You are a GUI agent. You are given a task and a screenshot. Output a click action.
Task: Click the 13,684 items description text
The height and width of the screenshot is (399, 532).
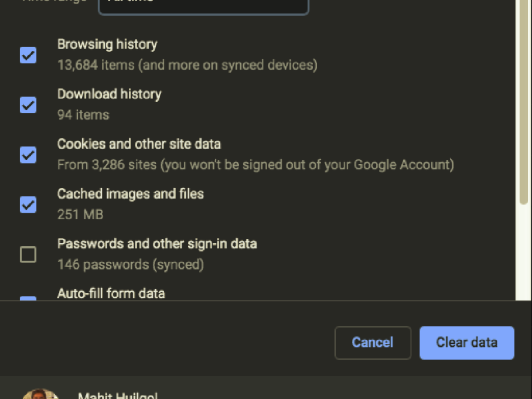[x=187, y=65]
